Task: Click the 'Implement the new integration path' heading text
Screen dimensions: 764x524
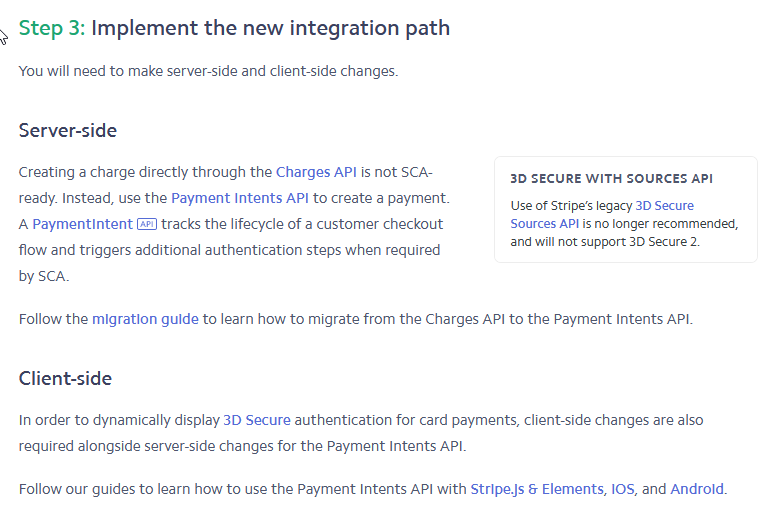Action: [270, 28]
